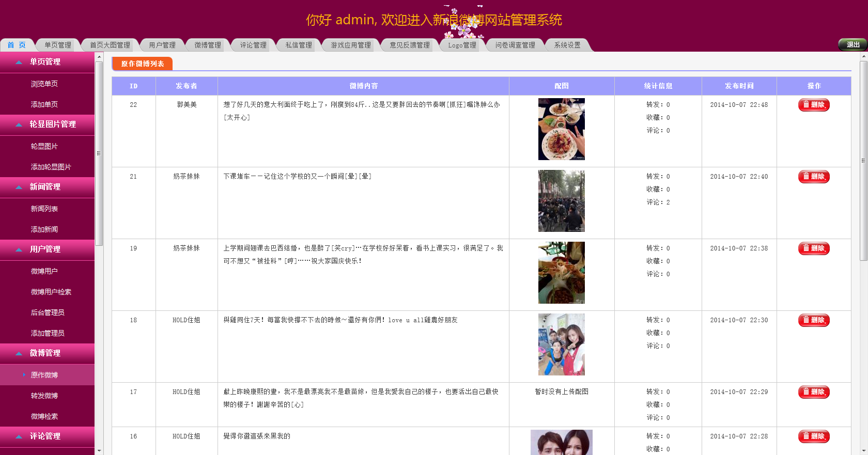868x455 pixels.
Task: Delete the post with ID 17
Action: [814, 392]
